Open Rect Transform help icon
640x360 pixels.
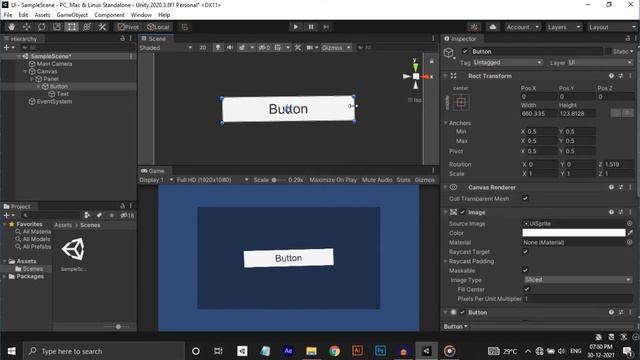(611, 76)
